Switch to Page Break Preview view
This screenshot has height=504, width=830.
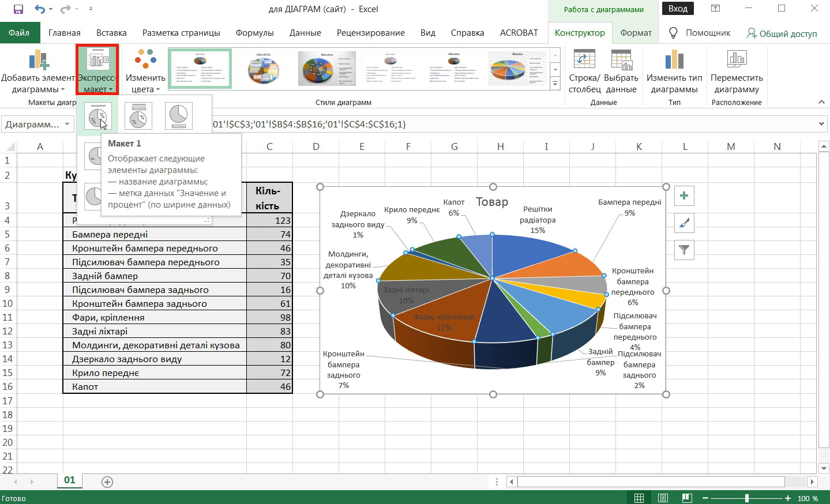tap(686, 498)
